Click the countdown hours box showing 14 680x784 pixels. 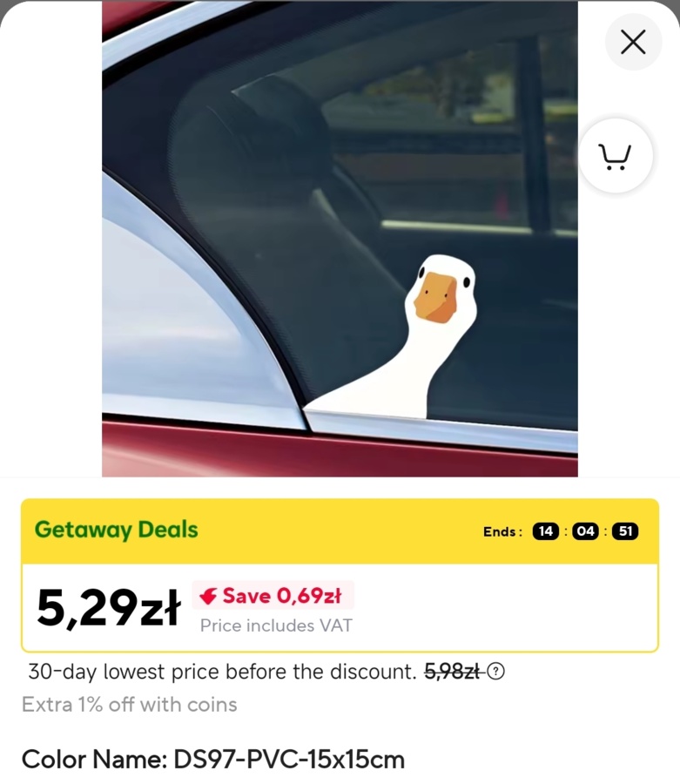(546, 531)
